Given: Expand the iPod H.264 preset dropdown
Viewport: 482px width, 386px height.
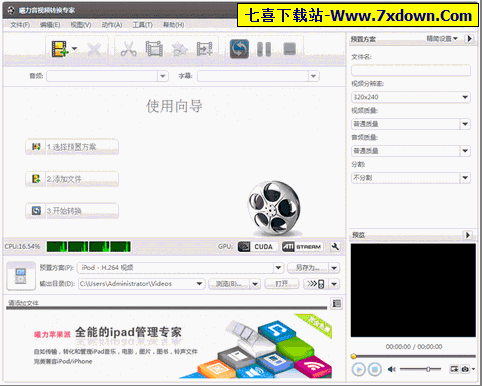Looking at the screenshot, I should coord(180,268).
